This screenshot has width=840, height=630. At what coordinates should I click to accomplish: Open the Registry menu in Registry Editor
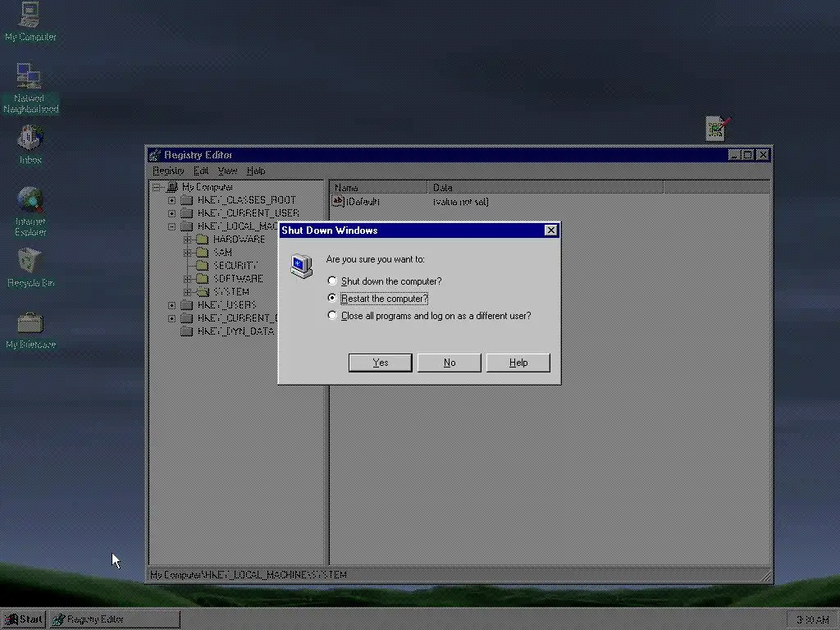click(168, 171)
